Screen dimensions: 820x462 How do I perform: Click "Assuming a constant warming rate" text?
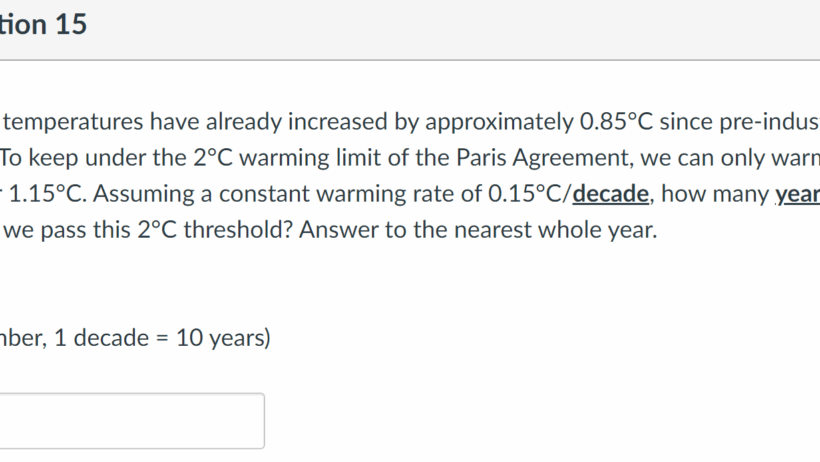(287, 194)
